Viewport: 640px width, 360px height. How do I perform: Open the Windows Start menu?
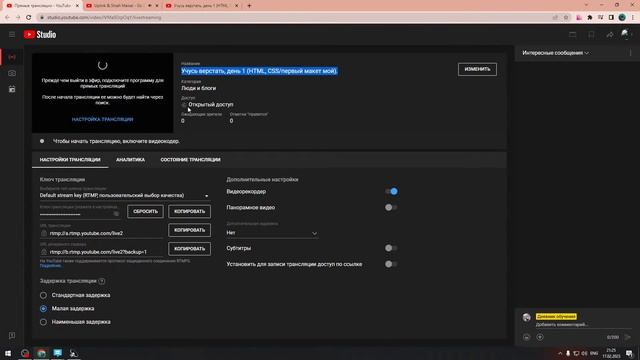coord(8,353)
